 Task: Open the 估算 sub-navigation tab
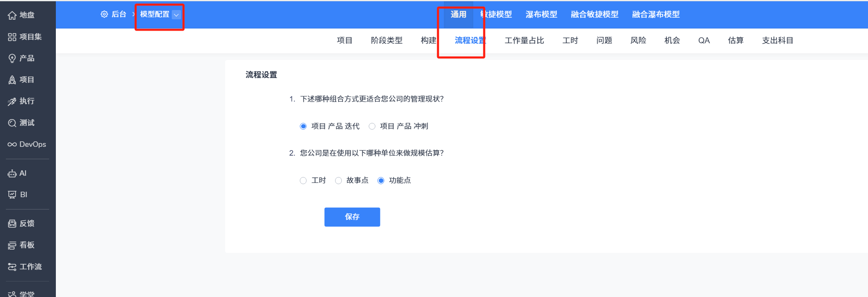pos(736,40)
